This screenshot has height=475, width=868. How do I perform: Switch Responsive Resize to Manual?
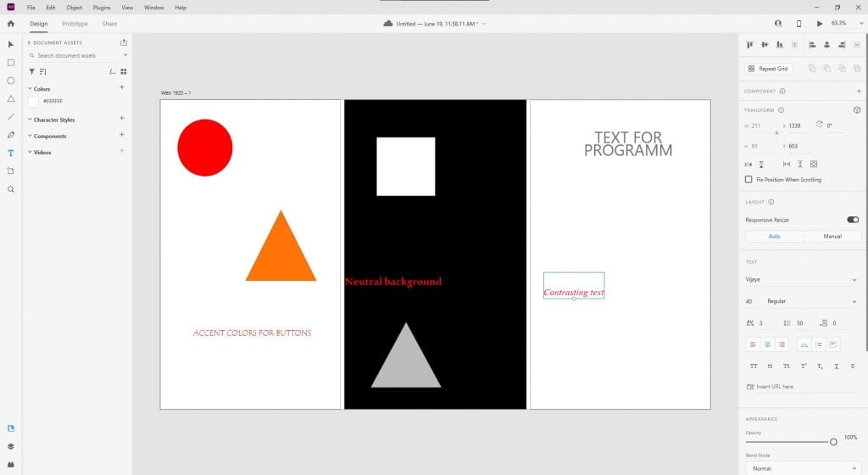[x=832, y=236]
